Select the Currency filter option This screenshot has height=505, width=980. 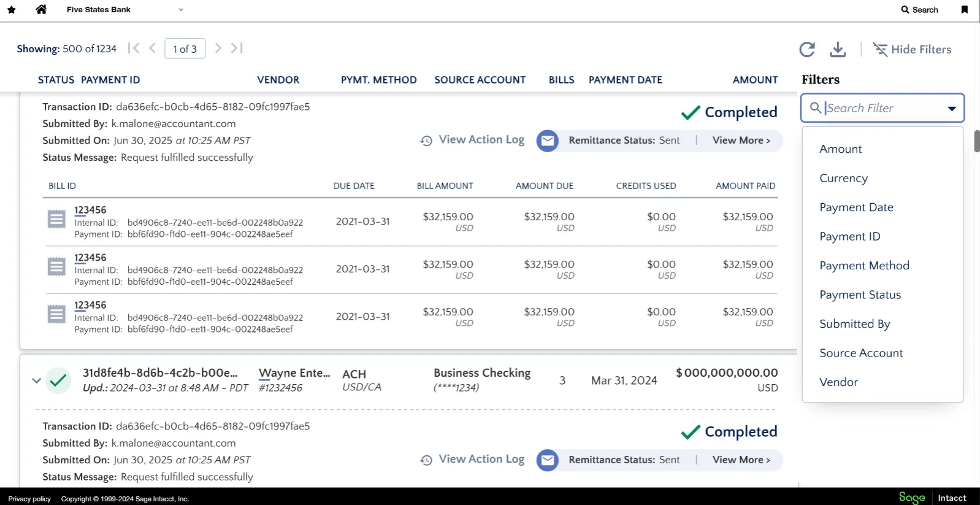point(843,179)
